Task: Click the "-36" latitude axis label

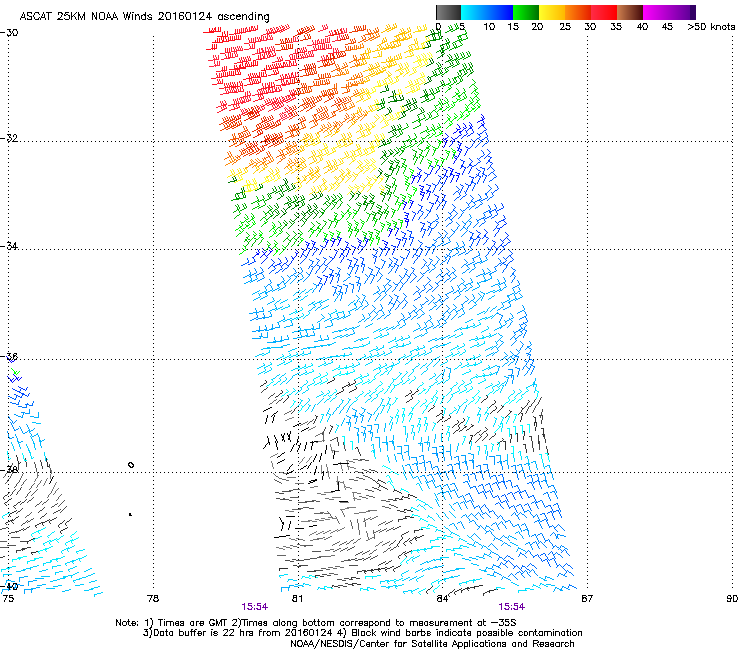Action: coord(9,357)
